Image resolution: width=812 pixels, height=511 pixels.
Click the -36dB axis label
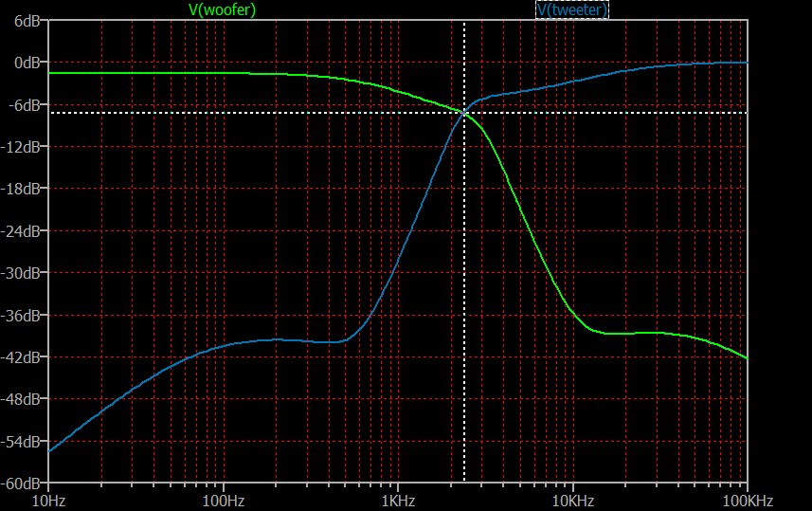(x=21, y=316)
